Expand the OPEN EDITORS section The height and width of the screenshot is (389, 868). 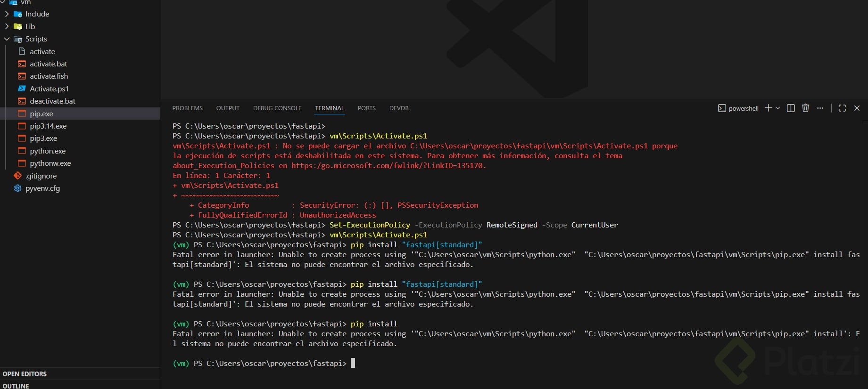(x=25, y=374)
